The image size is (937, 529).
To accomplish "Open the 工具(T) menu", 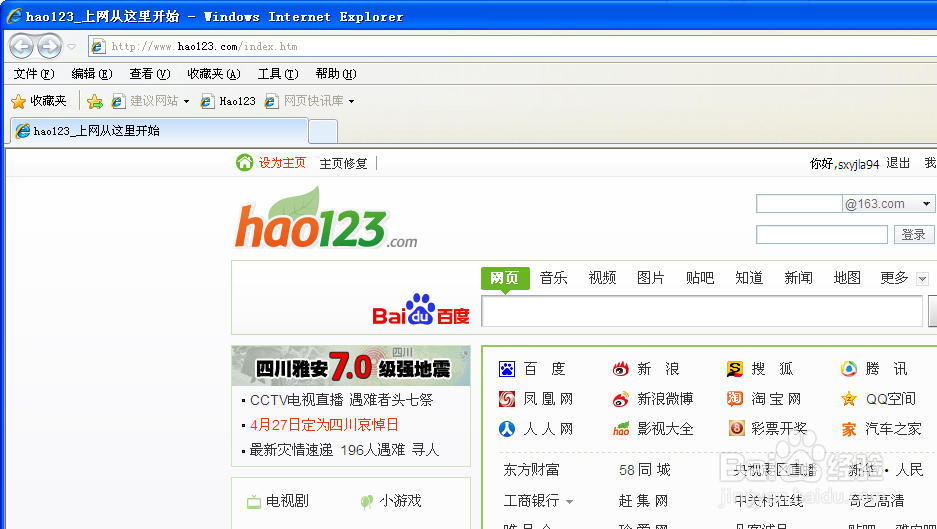I will point(278,74).
